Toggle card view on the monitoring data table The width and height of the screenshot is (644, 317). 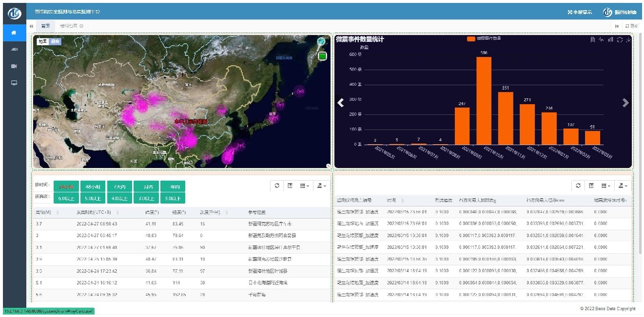pyautogui.click(x=591, y=186)
